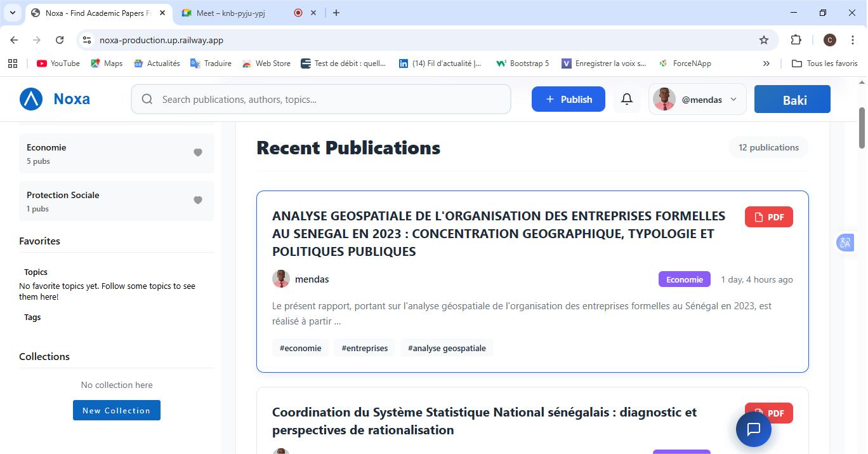Click the notification bell icon
868x454 pixels.
(x=626, y=100)
